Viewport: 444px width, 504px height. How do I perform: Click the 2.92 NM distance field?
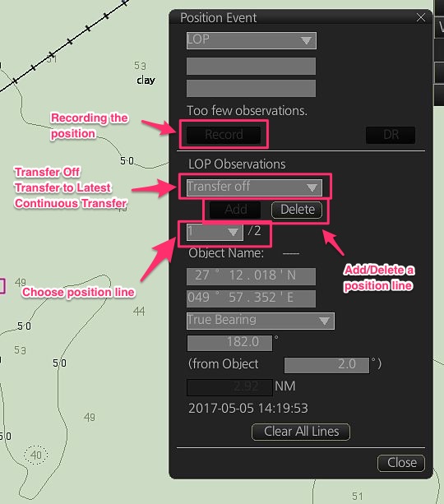click(x=229, y=387)
